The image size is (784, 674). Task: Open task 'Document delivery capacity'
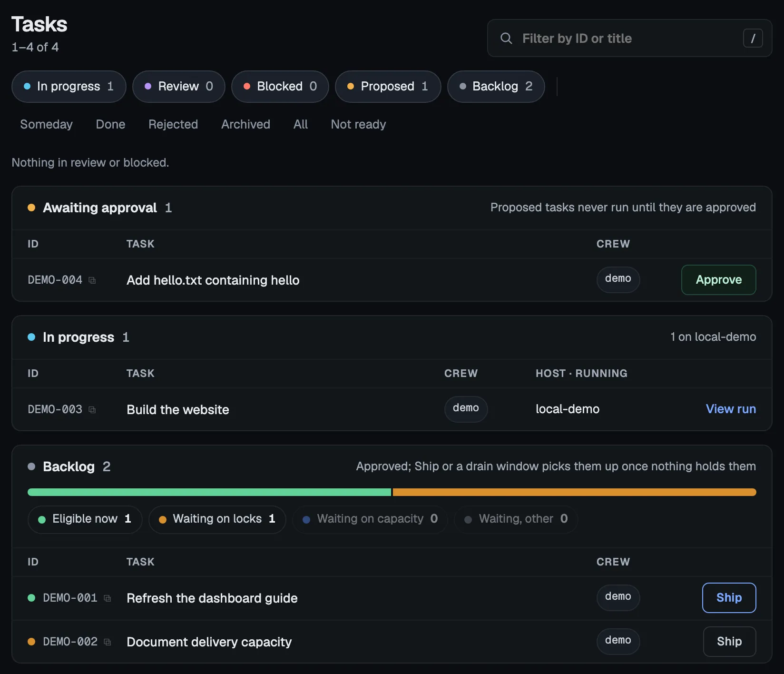point(209,642)
